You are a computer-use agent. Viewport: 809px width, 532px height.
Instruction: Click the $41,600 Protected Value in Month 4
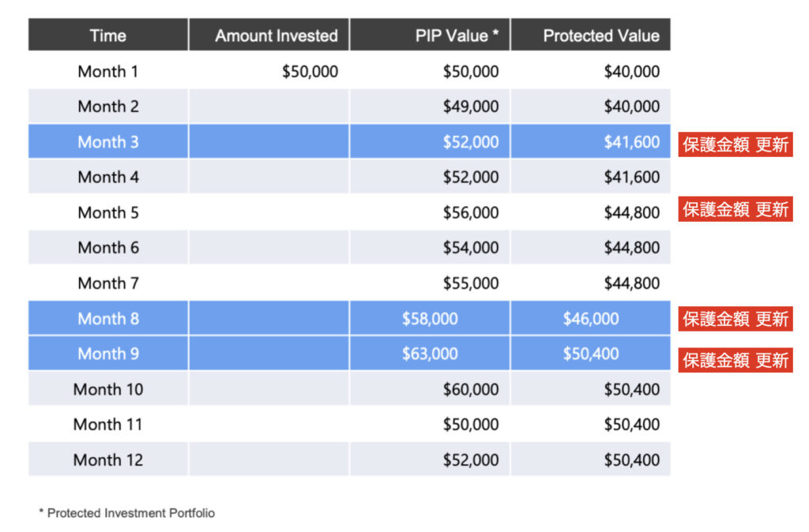tap(631, 177)
